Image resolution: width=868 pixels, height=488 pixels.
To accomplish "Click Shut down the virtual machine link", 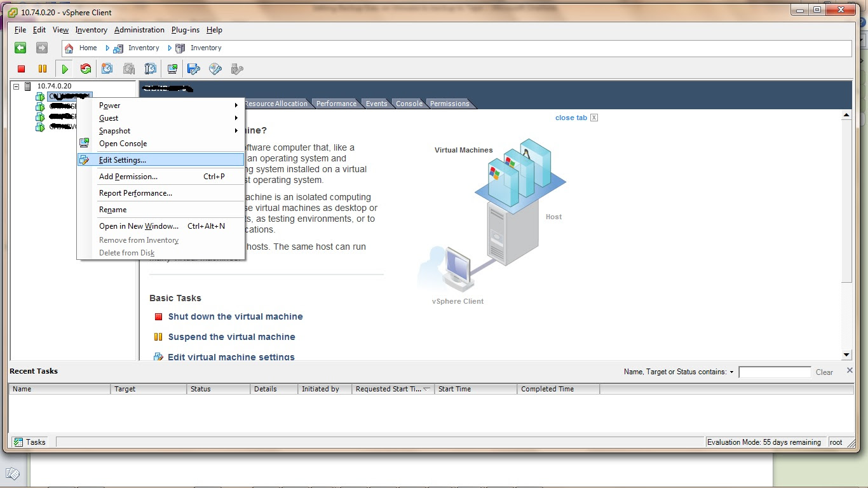I will pos(235,316).
